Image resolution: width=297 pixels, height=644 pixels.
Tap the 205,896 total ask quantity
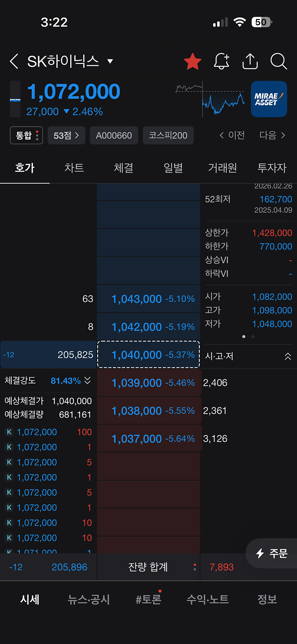point(69,567)
